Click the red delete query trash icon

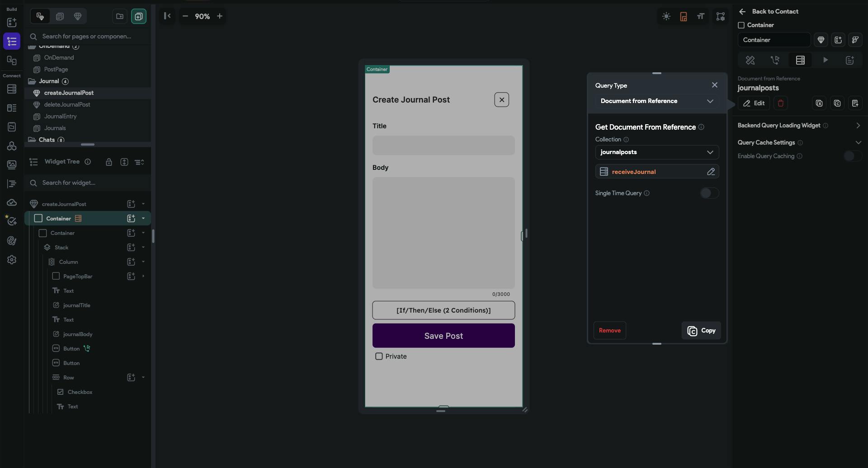point(781,103)
